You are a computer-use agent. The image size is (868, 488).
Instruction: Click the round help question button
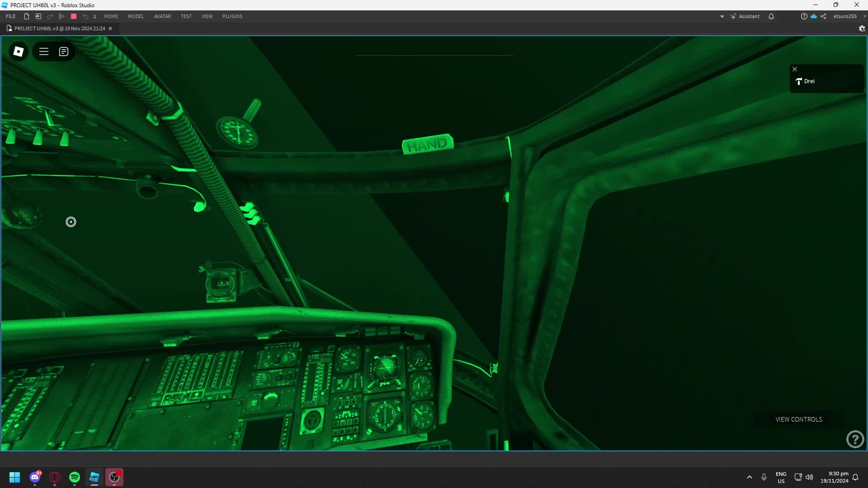[855, 439]
